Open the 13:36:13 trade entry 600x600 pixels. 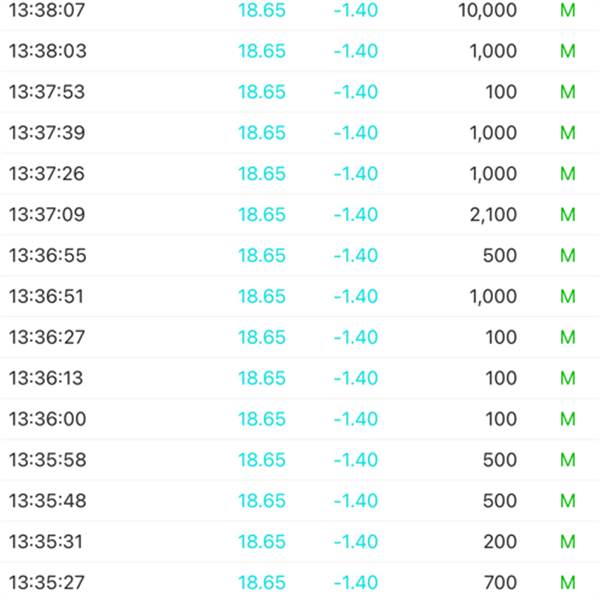[x=47, y=379]
